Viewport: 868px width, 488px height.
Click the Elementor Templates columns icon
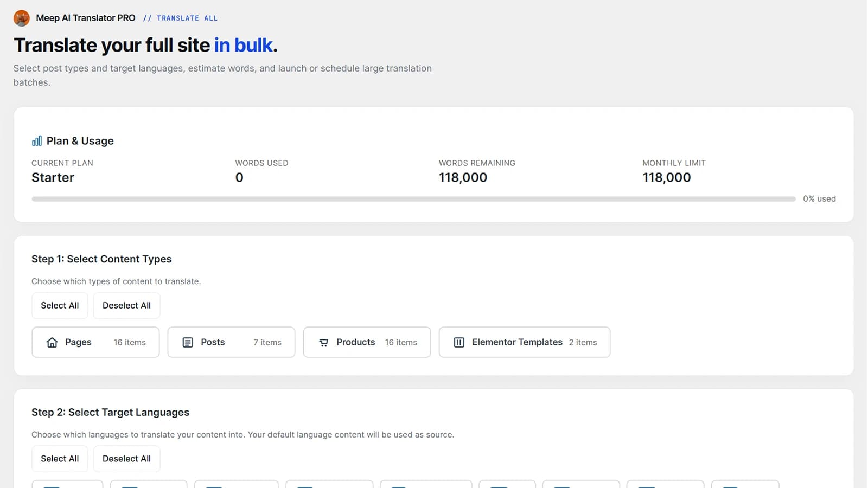pos(459,342)
